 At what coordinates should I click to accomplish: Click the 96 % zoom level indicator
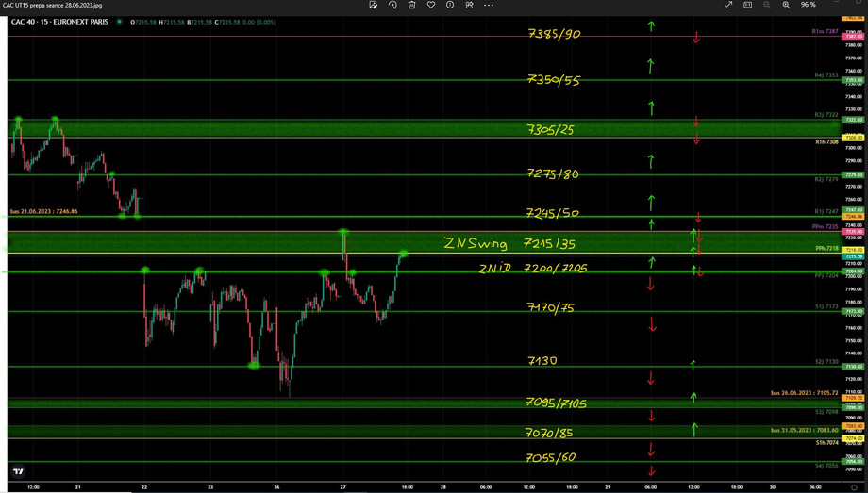click(809, 6)
